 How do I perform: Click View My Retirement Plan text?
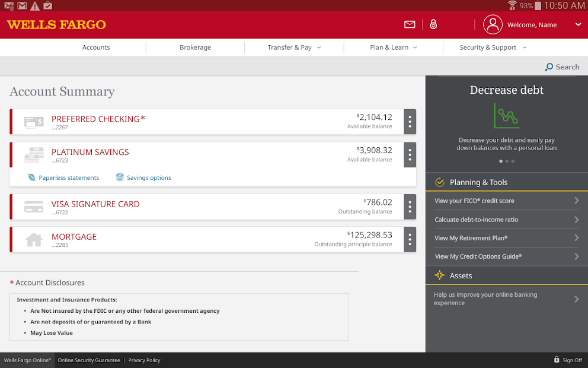pyautogui.click(x=471, y=237)
